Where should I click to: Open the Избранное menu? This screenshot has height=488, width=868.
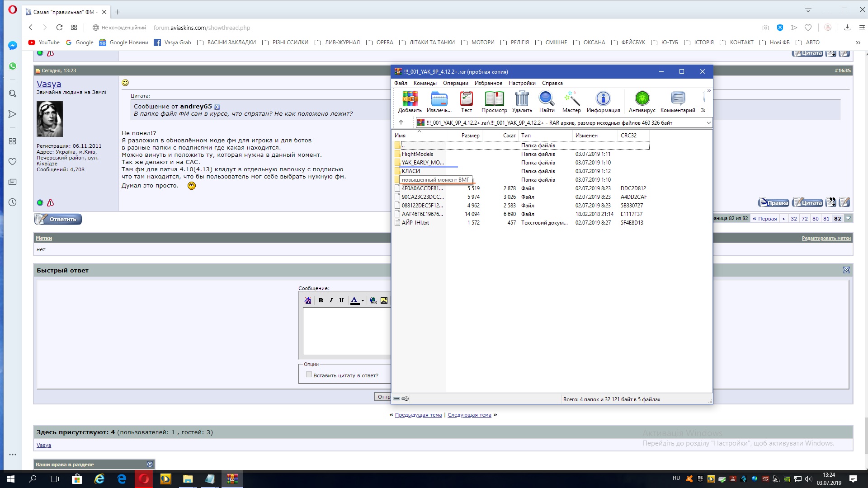point(488,83)
